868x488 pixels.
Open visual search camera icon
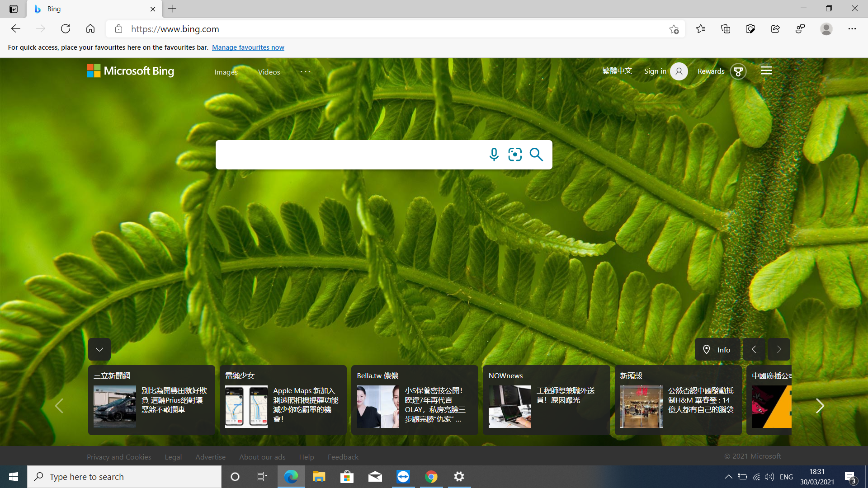coord(515,155)
